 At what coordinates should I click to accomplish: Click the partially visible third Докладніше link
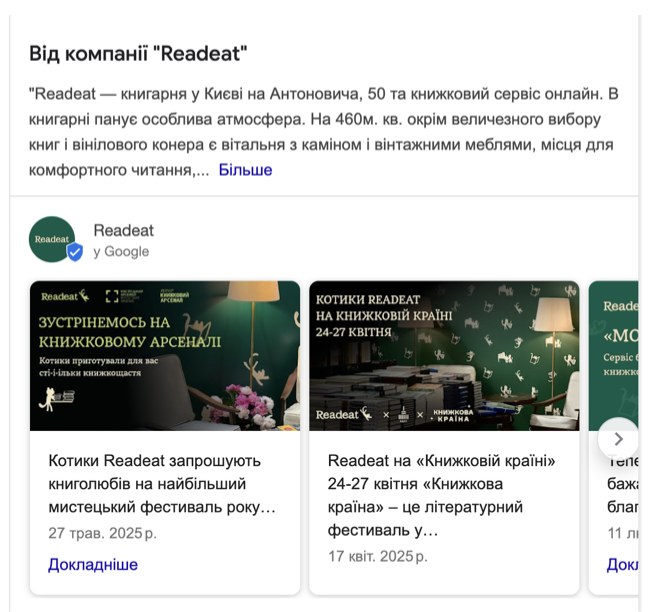pyautogui.click(x=622, y=564)
